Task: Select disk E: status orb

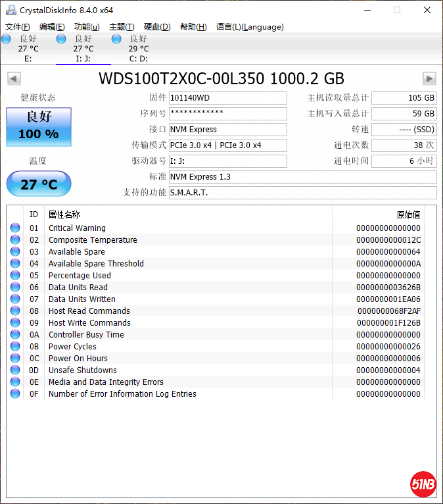Action: [x=7, y=39]
